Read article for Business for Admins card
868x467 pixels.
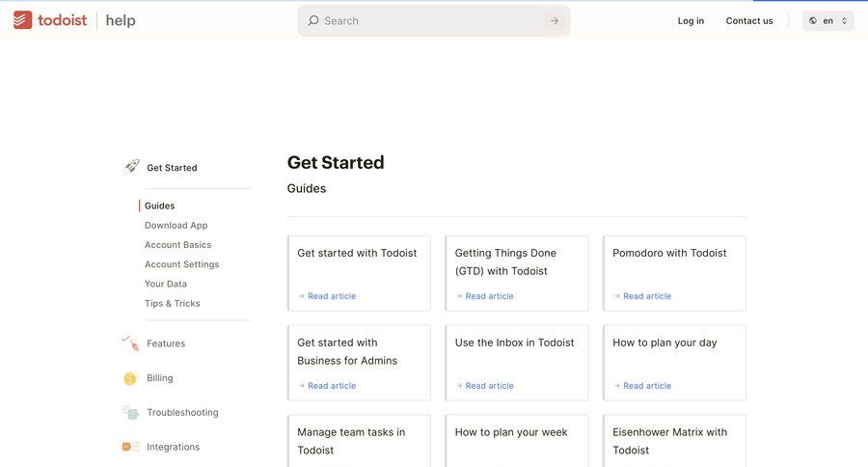327,386
